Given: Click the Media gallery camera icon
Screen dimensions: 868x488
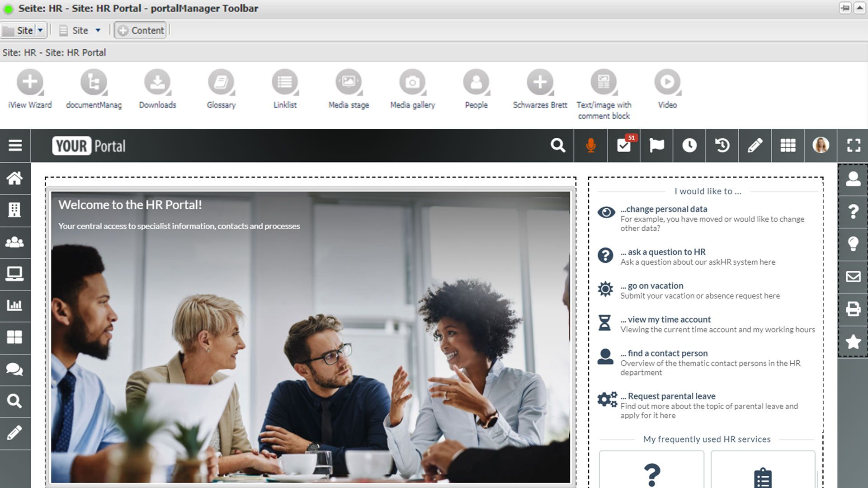Looking at the screenshot, I should 412,82.
